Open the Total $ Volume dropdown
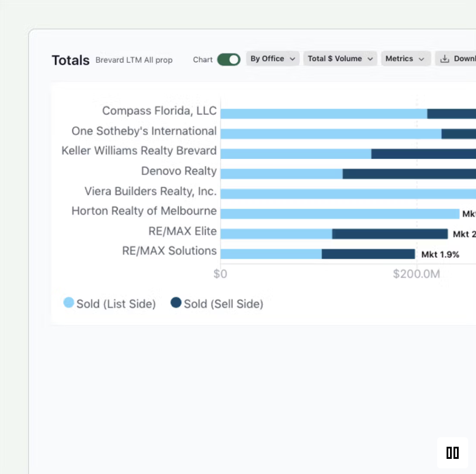Screen dimensions: 476x474 (340, 58)
